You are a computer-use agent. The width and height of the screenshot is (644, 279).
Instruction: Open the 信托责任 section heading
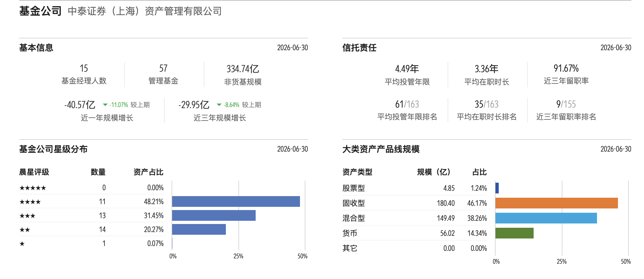pos(359,48)
